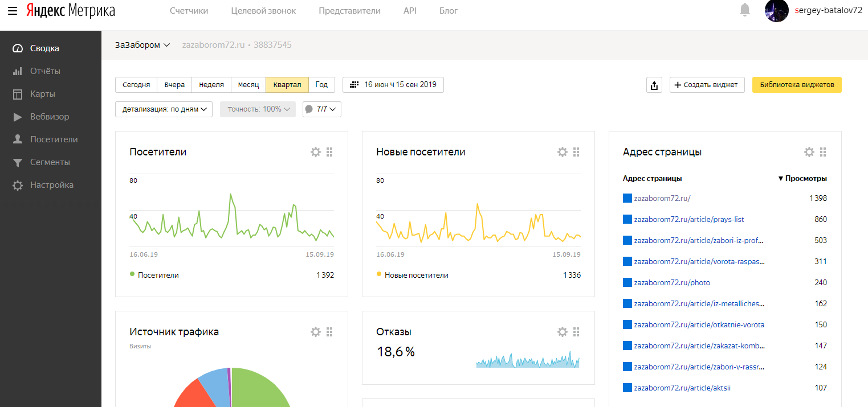Open the zazaborom72.ru/ page link
This screenshot has width=868, height=407.
coord(662,198)
